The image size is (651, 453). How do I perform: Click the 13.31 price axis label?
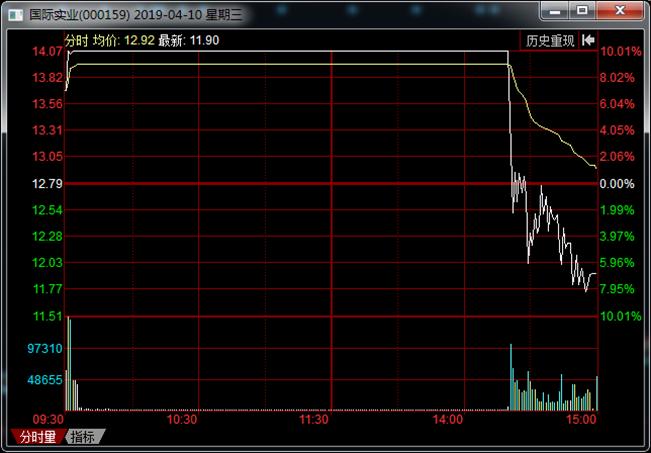click(47, 130)
